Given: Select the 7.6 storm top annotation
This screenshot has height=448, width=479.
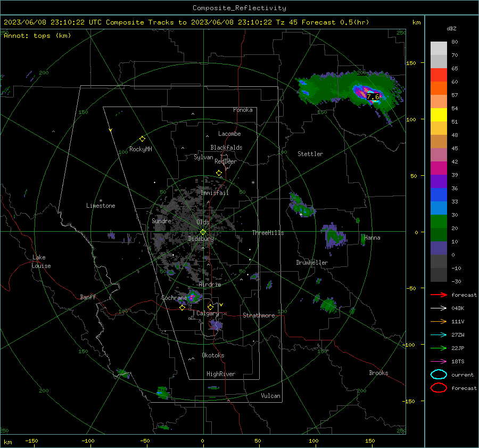Looking at the screenshot, I should tap(373, 97).
